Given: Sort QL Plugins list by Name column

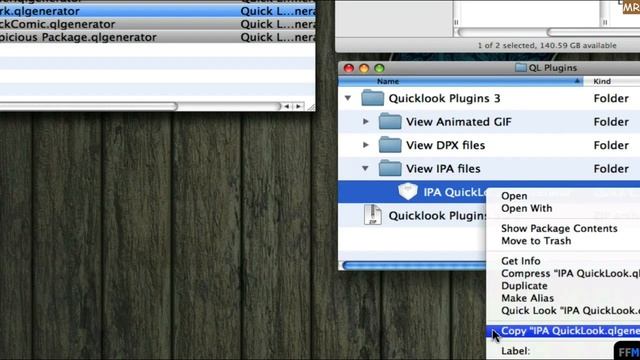Looking at the screenshot, I should tap(460, 81).
